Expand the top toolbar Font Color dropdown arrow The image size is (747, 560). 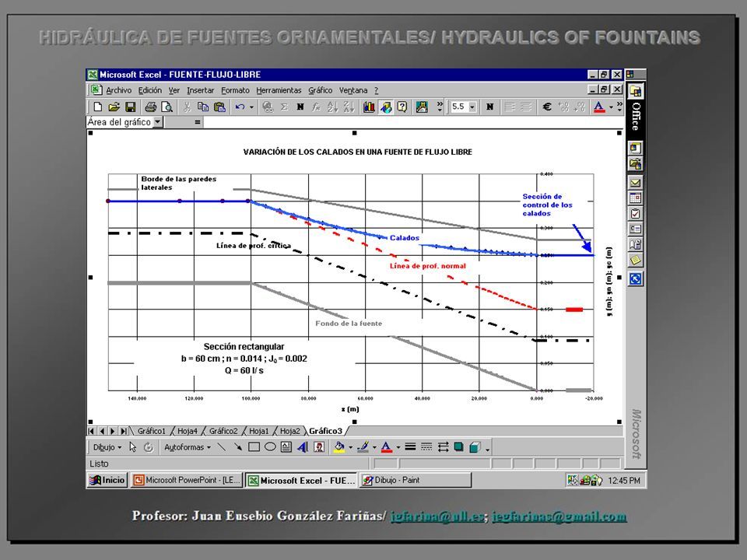click(612, 107)
